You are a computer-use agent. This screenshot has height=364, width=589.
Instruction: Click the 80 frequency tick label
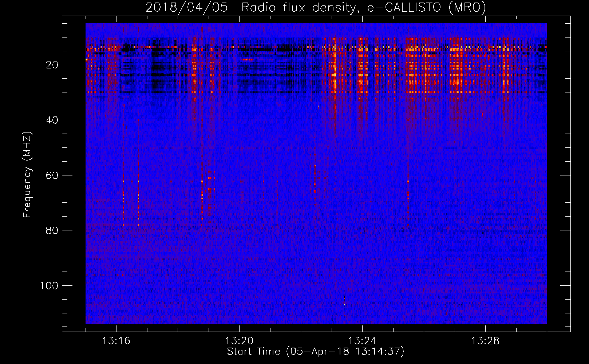52,230
